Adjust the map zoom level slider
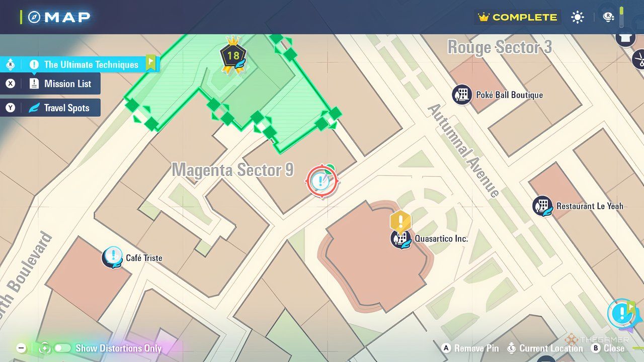This screenshot has width=644, height=362. pos(622,17)
